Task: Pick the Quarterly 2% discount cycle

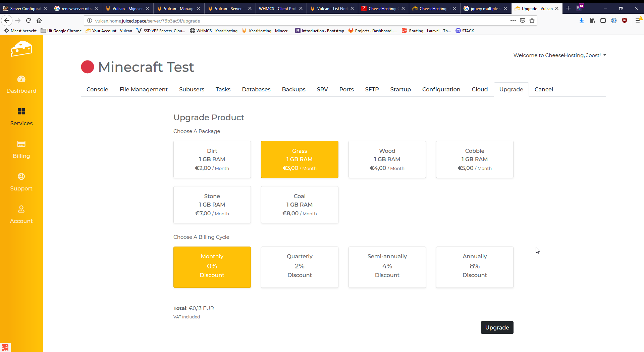Action: [300, 267]
